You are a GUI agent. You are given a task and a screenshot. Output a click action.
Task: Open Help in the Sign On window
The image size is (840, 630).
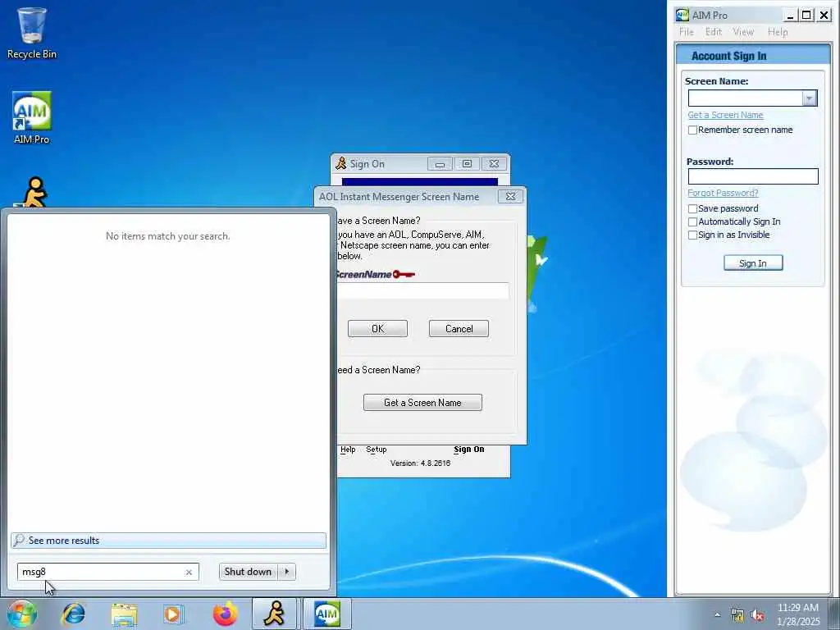[x=348, y=450]
